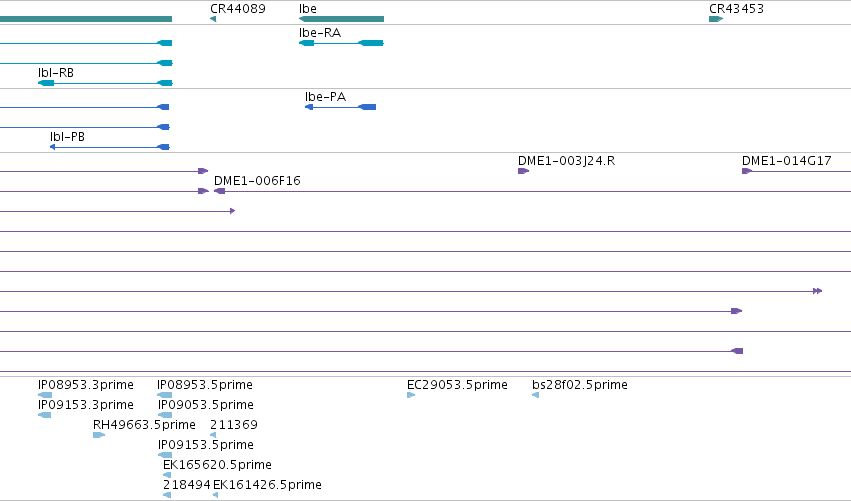Select the IP08953.5prime EST glyph
851x501 pixels.
(x=164, y=395)
